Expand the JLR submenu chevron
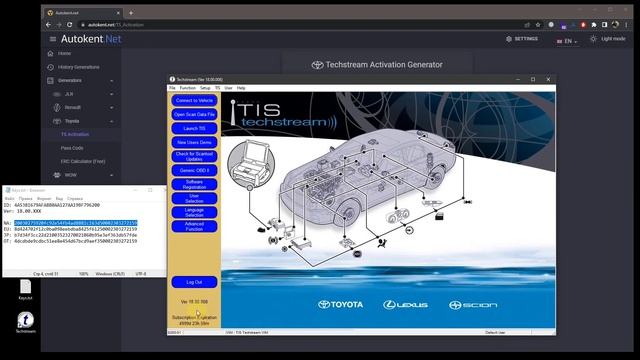640x360 pixels. coord(111,94)
